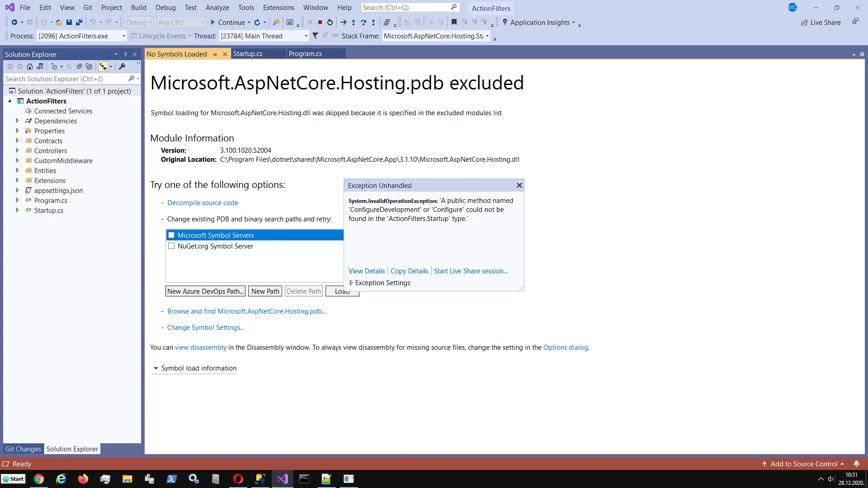Switch to the Startup.cs tab
This screenshot has height=488, width=868.
[x=248, y=54]
